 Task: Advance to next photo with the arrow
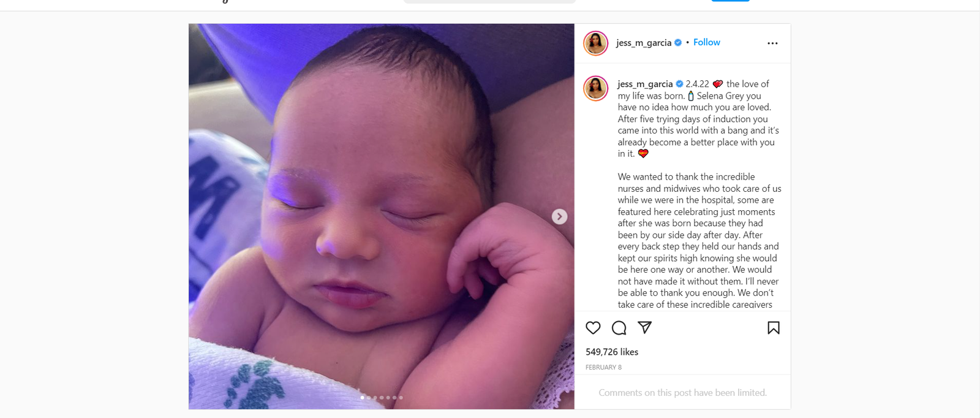click(x=559, y=216)
